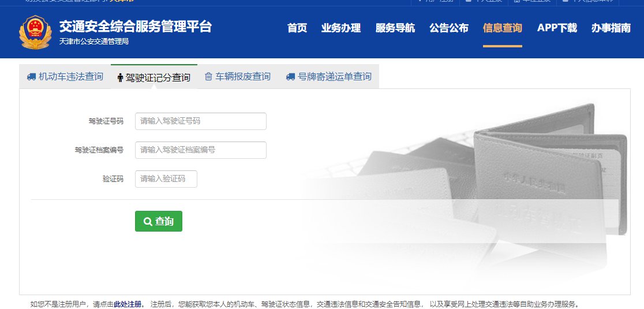Viewport: 644px width, 309px height.
Task: Open the APP下载 page
Action: [557, 28]
